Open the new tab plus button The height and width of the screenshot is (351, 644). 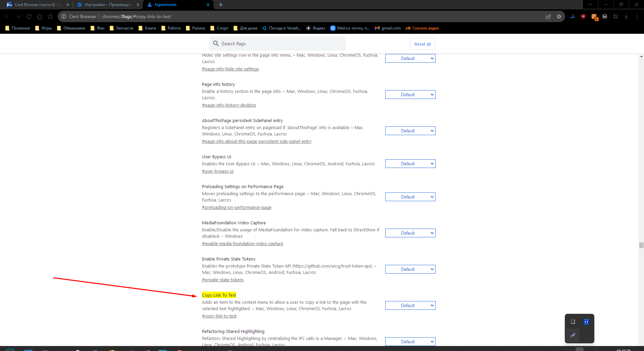221,5
